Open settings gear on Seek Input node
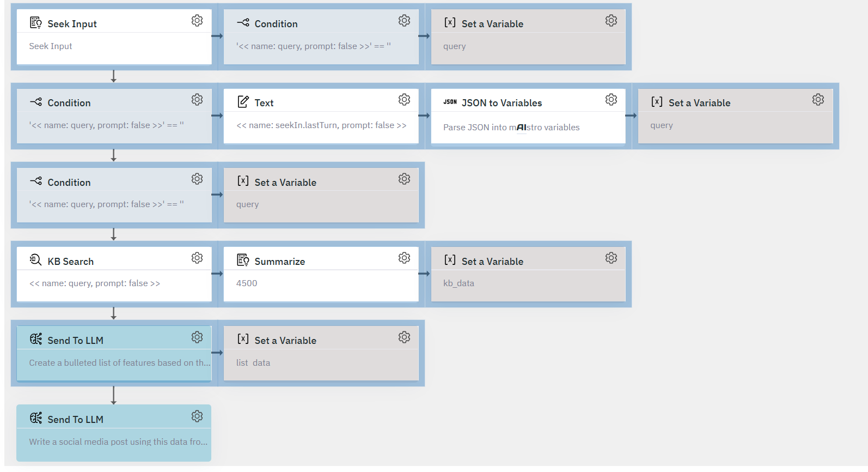868x472 pixels. pyautogui.click(x=197, y=21)
